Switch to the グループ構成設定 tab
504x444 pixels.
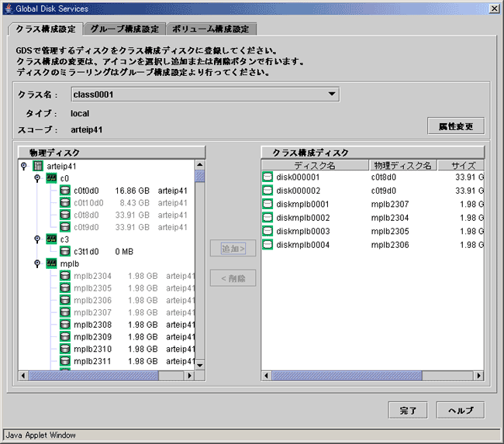(124, 29)
